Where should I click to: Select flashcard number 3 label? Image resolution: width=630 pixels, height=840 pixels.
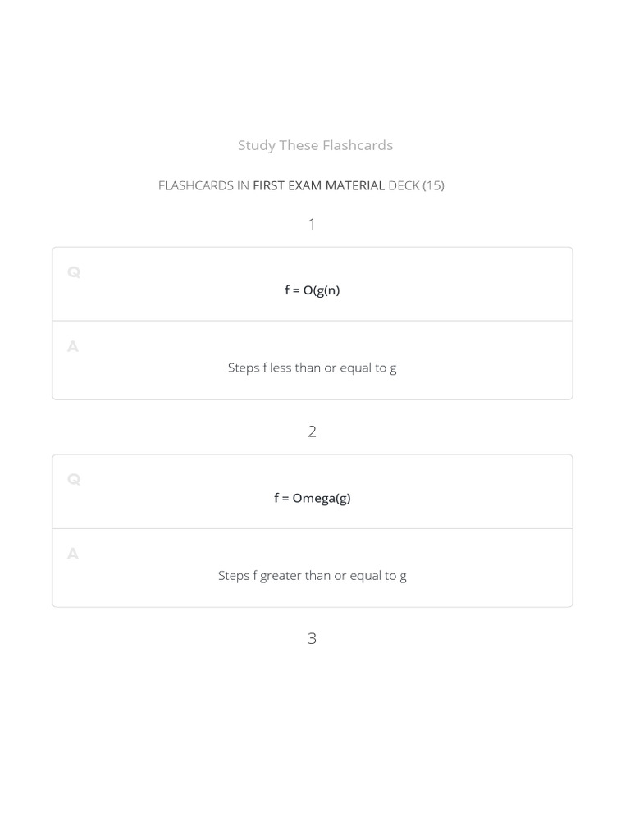(x=312, y=638)
